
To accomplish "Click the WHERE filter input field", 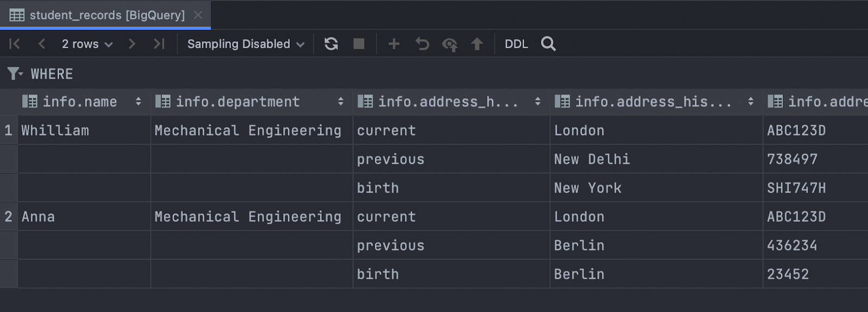I will pos(325,74).
